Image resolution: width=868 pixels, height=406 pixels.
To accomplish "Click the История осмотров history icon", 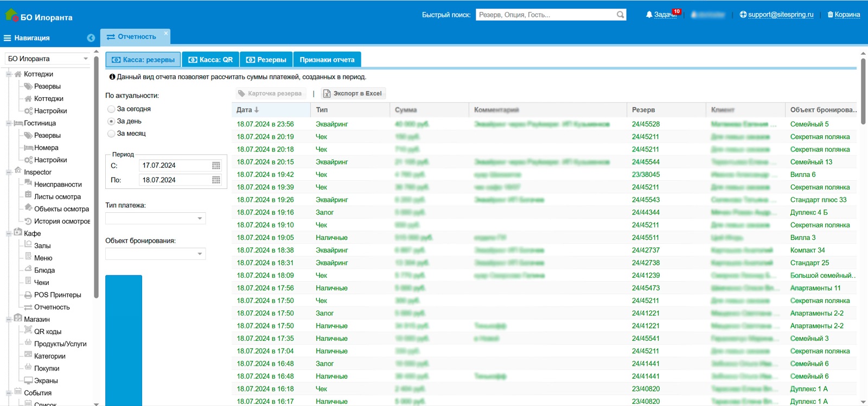I will 28,221.
